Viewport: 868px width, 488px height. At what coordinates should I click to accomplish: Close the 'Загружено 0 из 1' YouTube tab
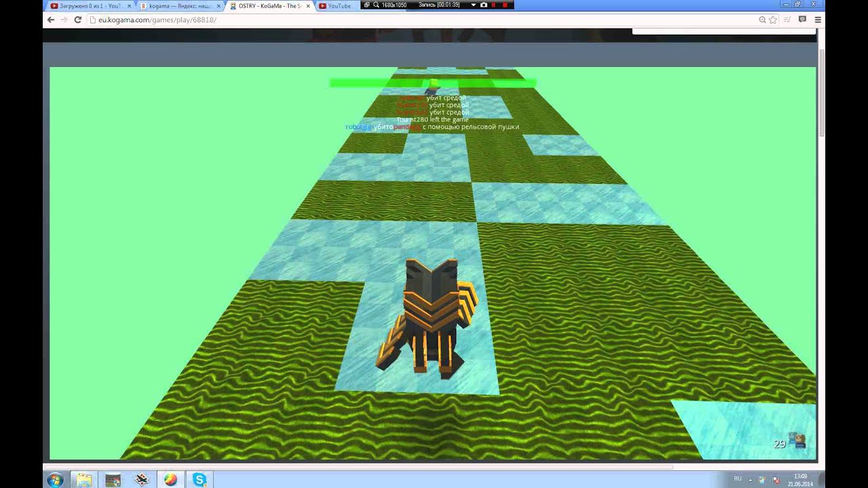tap(130, 5)
